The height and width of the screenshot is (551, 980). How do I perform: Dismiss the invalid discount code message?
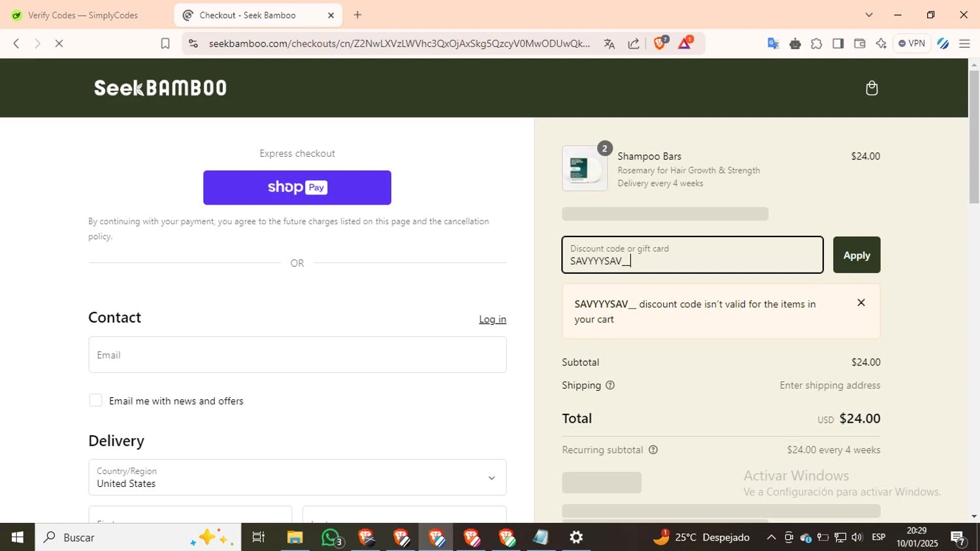[861, 303]
